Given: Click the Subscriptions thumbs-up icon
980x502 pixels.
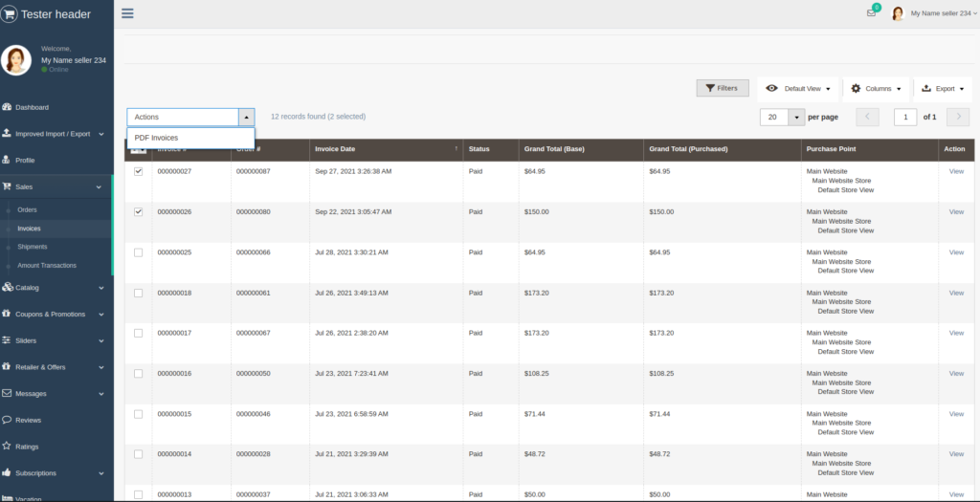Looking at the screenshot, I should (8, 473).
